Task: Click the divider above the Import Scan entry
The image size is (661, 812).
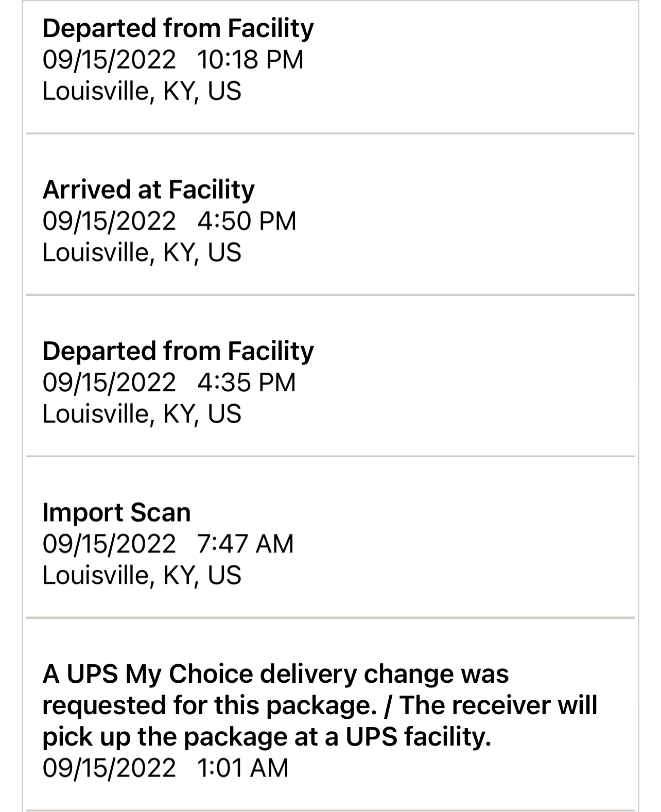Action: pyautogui.click(x=330, y=456)
